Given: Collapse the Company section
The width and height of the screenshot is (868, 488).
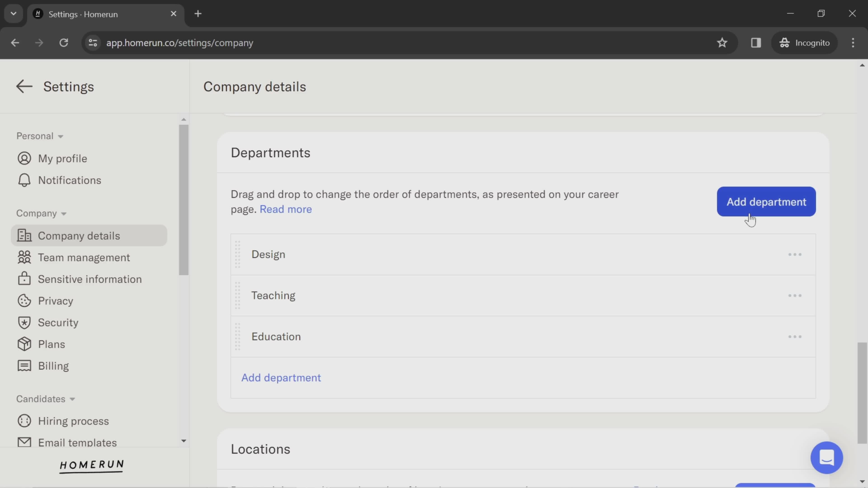Looking at the screenshot, I should [41, 213].
